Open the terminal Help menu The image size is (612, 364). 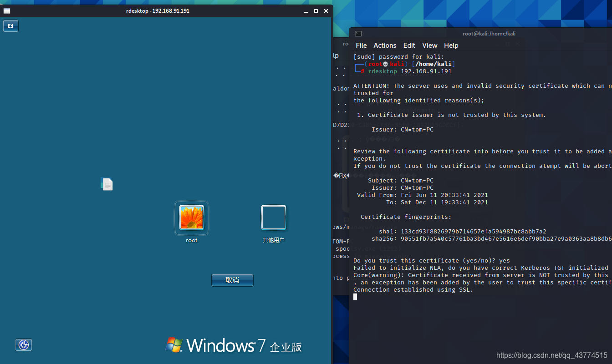click(x=451, y=45)
